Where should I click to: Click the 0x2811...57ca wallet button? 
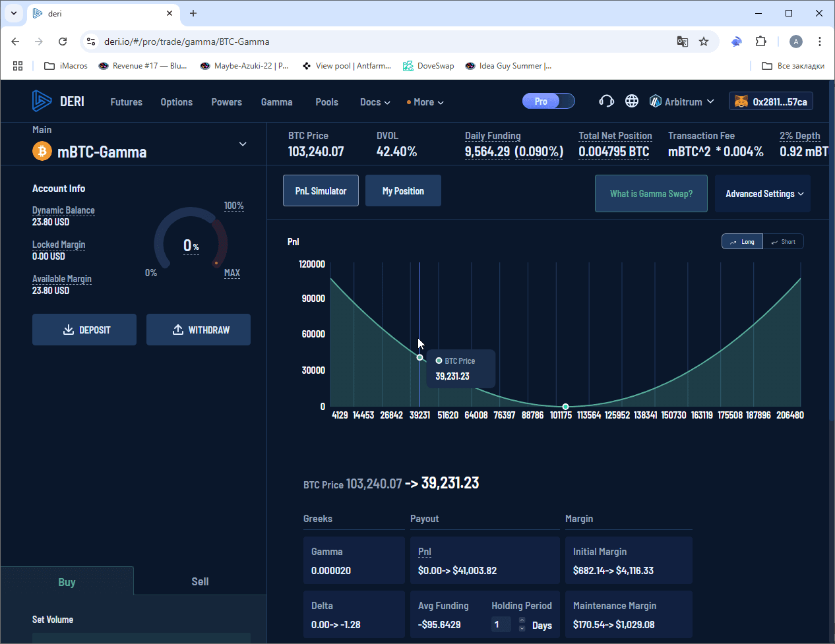pos(771,102)
